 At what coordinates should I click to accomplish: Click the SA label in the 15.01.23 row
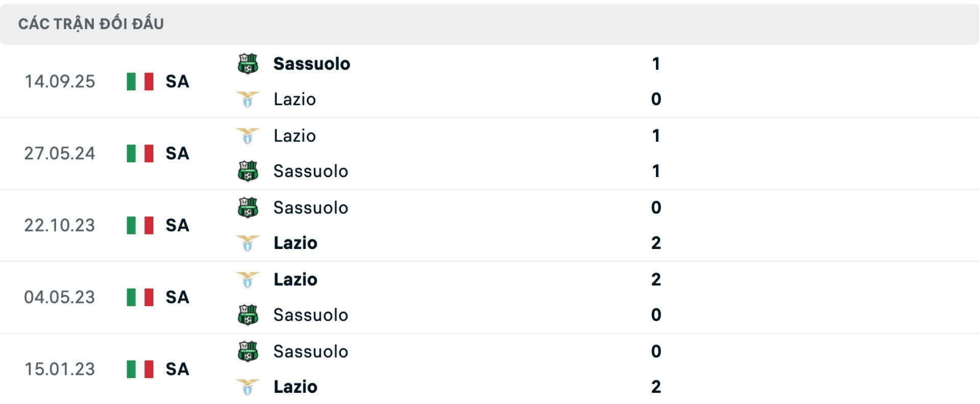coord(177,369)
